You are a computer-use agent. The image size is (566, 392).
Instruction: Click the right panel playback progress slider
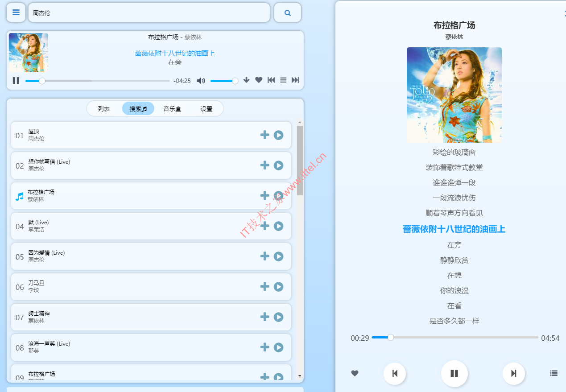click(x=455, y=338)
